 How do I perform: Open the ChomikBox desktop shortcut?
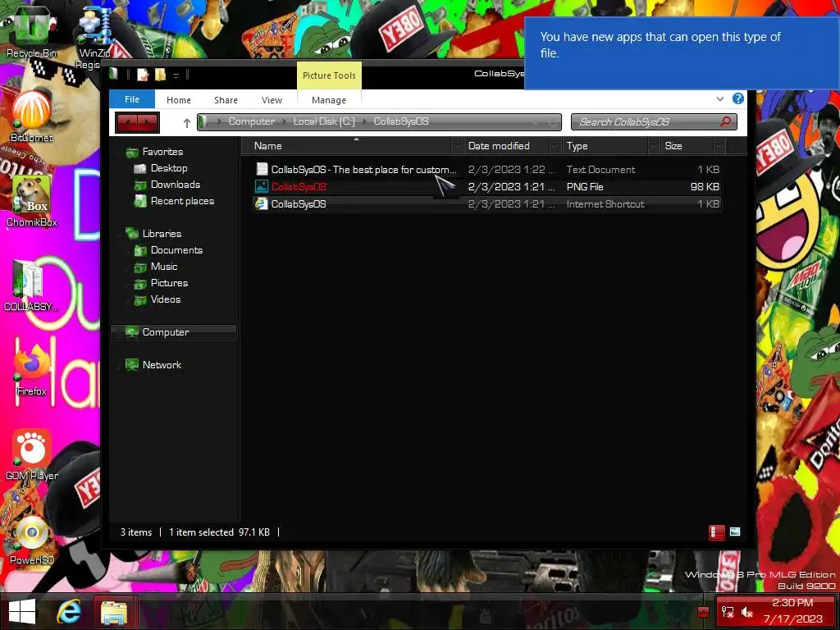[31, 201]
